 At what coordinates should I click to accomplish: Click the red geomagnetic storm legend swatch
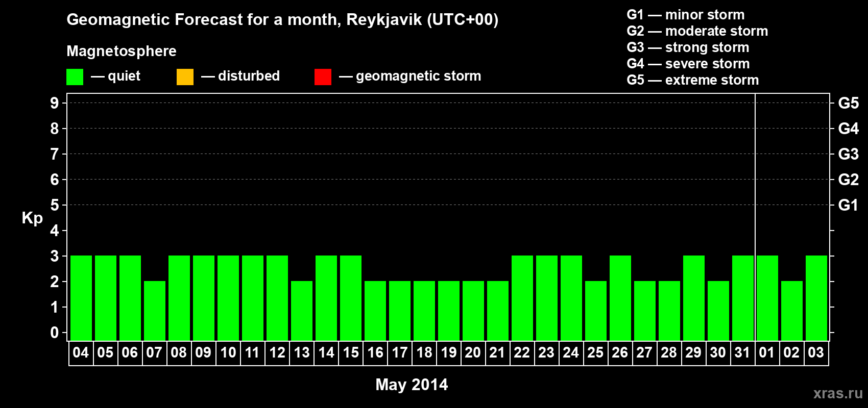point(323,77)
